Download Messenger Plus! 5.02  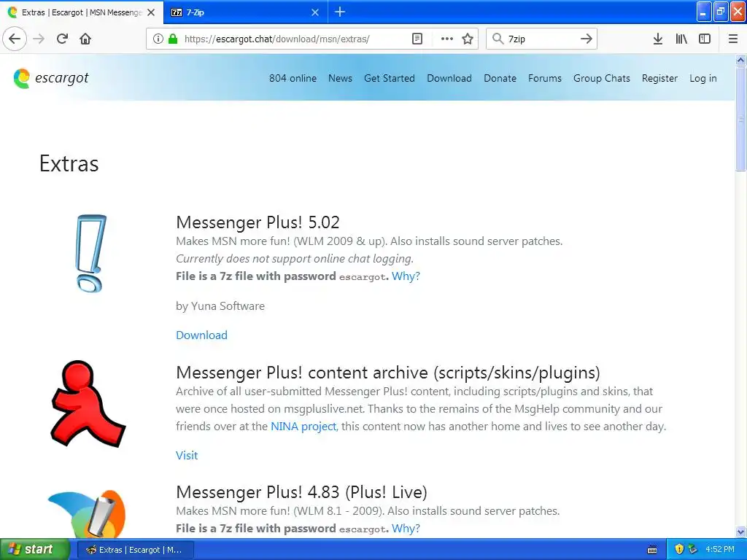pos(201,335)
